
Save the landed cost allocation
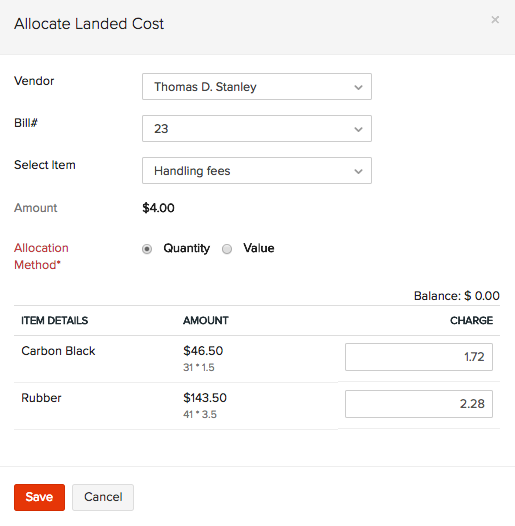click(39, 497)
